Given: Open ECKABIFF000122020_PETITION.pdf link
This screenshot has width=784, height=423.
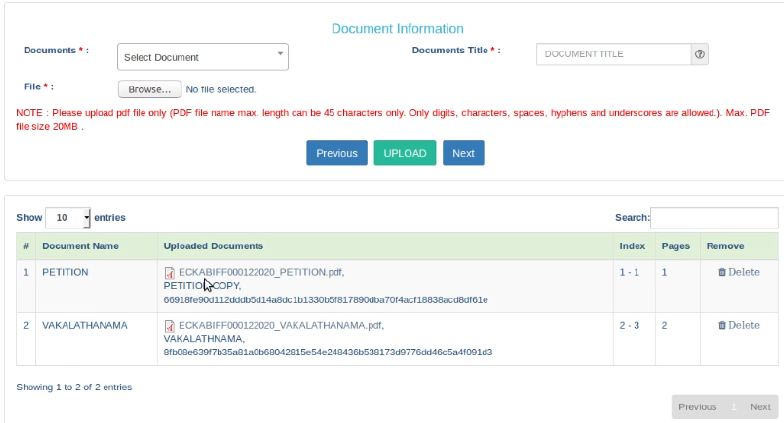Looking at the screenshot, I should point(261,272).
